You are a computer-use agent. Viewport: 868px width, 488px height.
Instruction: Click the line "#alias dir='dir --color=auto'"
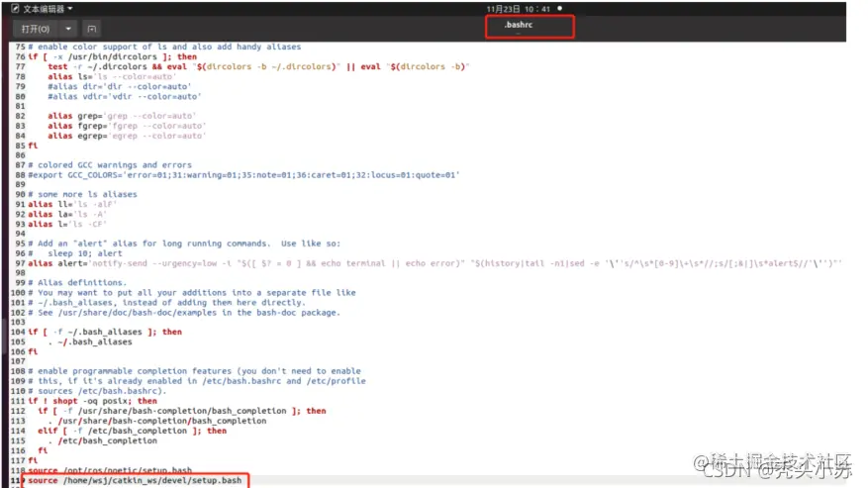(120, 86)
